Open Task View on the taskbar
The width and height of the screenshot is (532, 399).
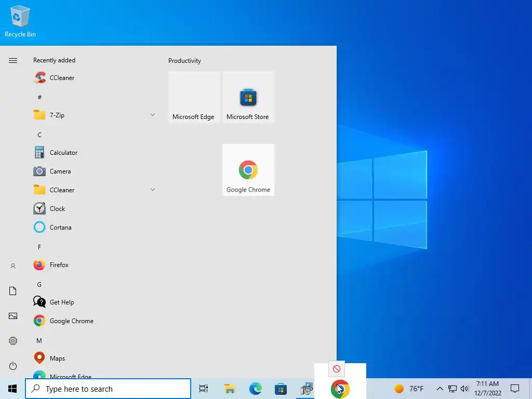(204, 389)
